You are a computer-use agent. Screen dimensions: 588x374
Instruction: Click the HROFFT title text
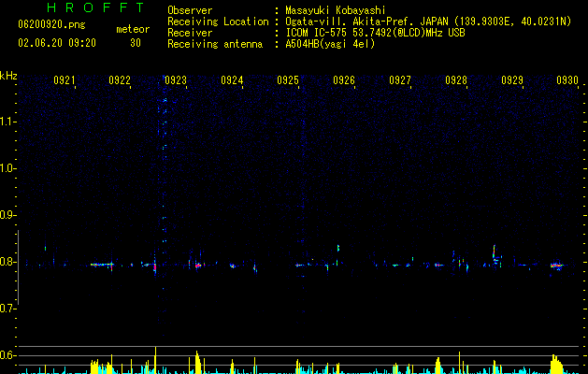pyautogui.click(x=96, y=7)
